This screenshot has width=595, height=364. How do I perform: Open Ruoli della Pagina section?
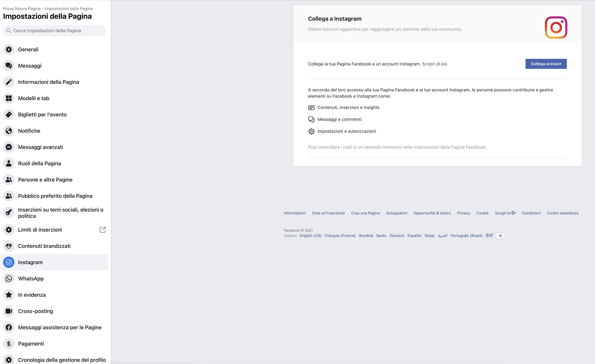[39, 164]
